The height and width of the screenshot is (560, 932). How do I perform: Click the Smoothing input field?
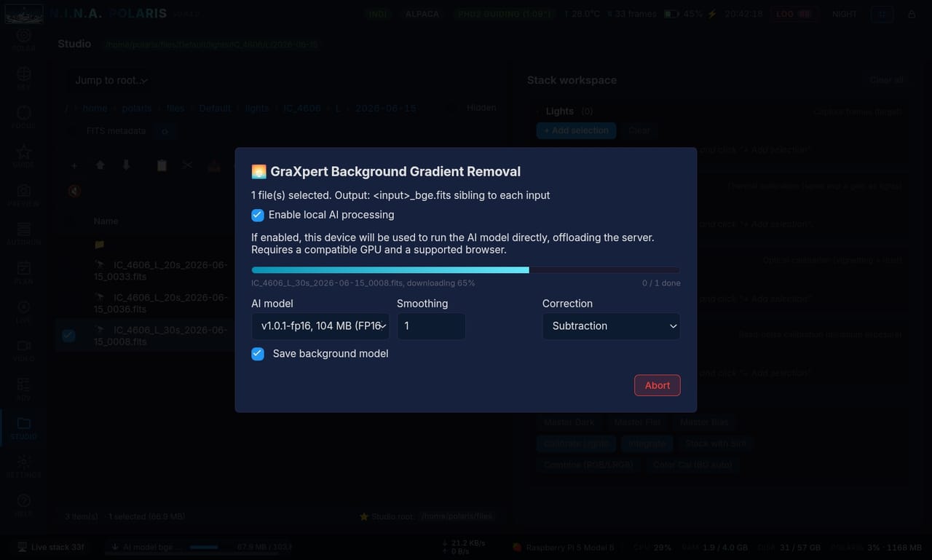431,326
